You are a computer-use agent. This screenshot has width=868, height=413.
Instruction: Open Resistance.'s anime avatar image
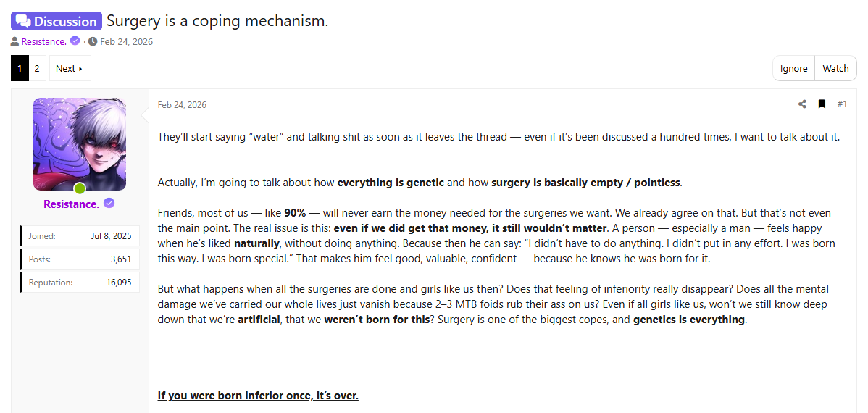click(80, 144)
